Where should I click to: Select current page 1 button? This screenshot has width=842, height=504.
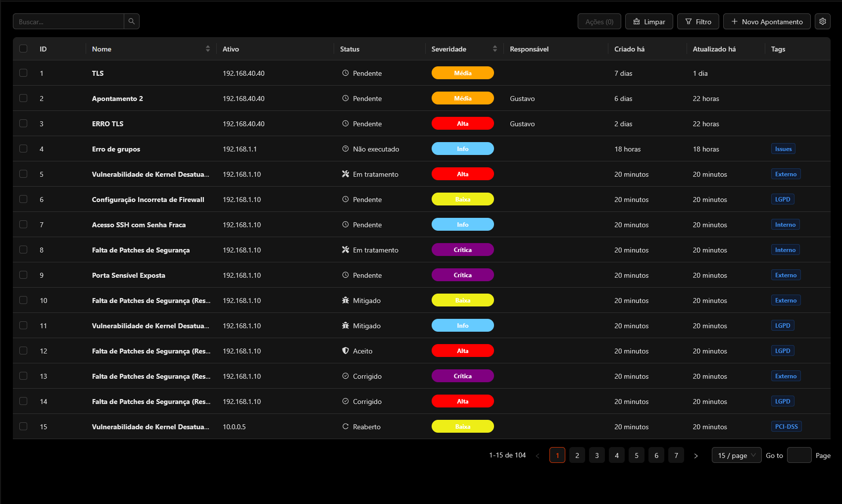557,455
